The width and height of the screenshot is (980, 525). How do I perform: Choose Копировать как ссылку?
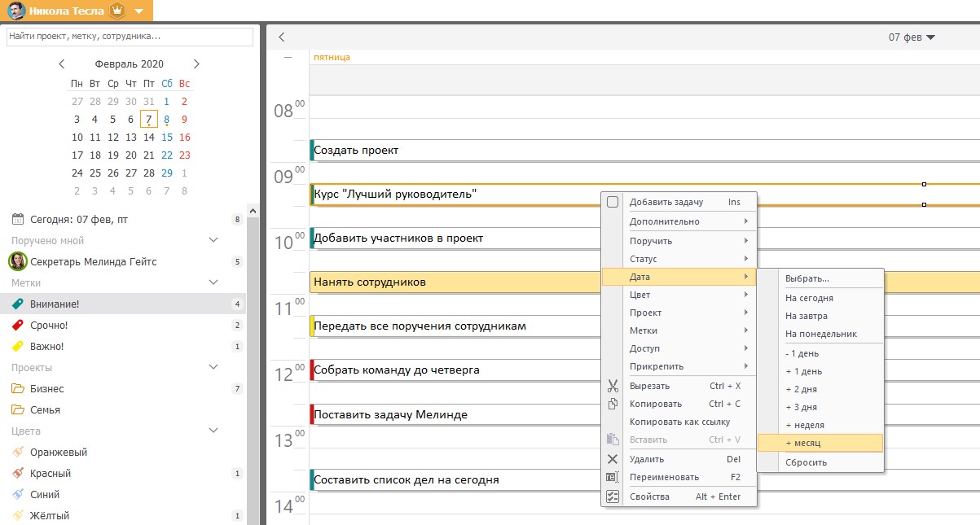pyautogui.click(x=679, y=422)
